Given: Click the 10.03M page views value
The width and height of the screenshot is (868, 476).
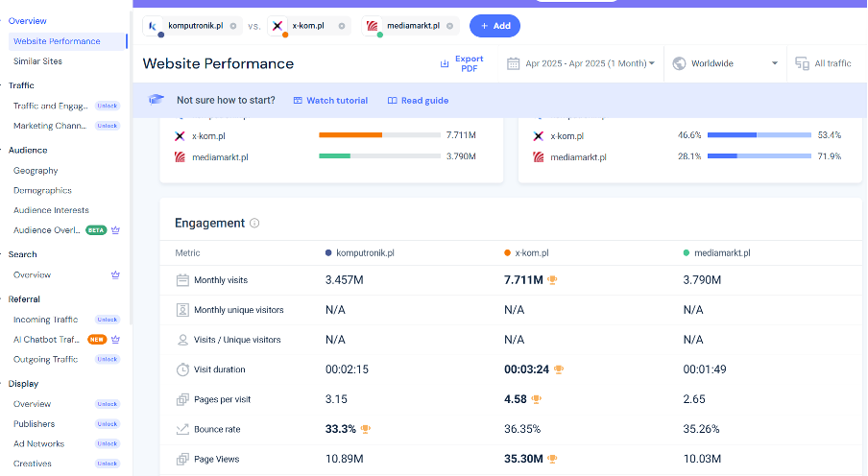Looking at the screenshot, I should 702,459.
